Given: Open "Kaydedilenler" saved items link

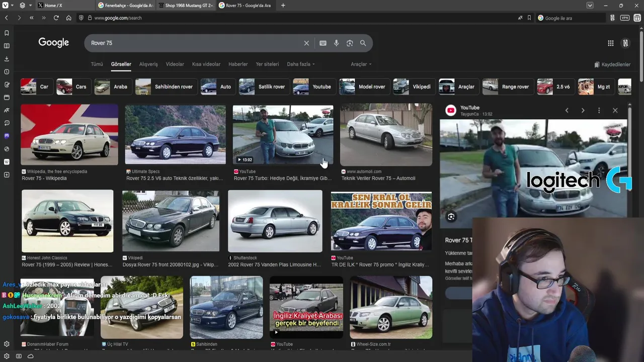Looking at the screenshot, I should coord(612,64).
